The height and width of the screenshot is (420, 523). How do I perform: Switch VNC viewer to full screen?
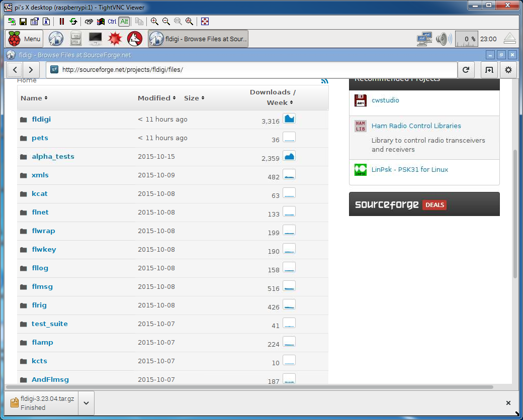pyautogui.click(x=205, y=22)
